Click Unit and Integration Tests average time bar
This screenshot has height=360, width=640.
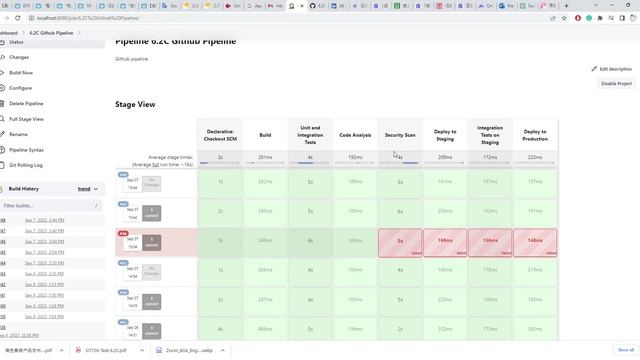[x=310, y=163]
